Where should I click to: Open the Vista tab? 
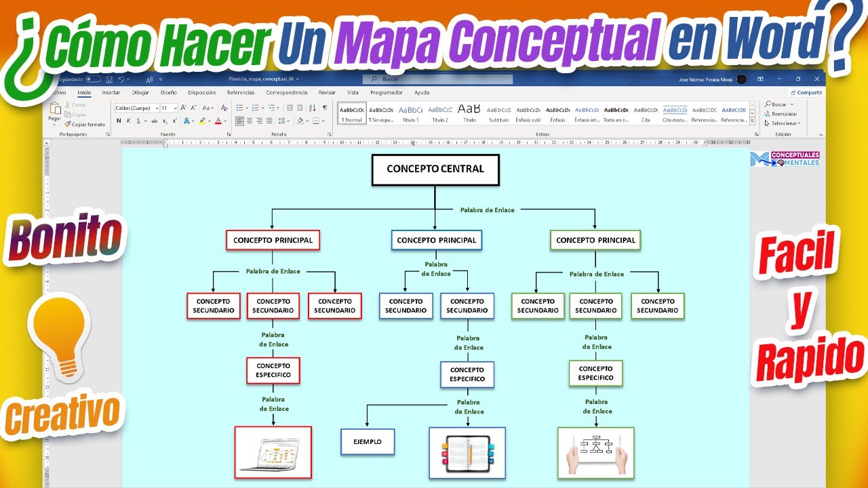pyautogui.click(x=353, y=92)
